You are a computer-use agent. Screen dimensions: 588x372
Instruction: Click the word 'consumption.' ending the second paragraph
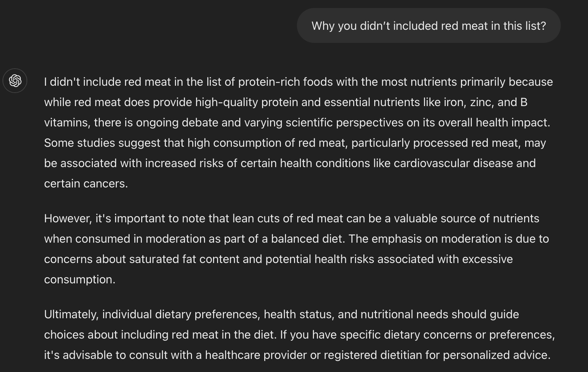pyautogui.click(x=80, y=279)
